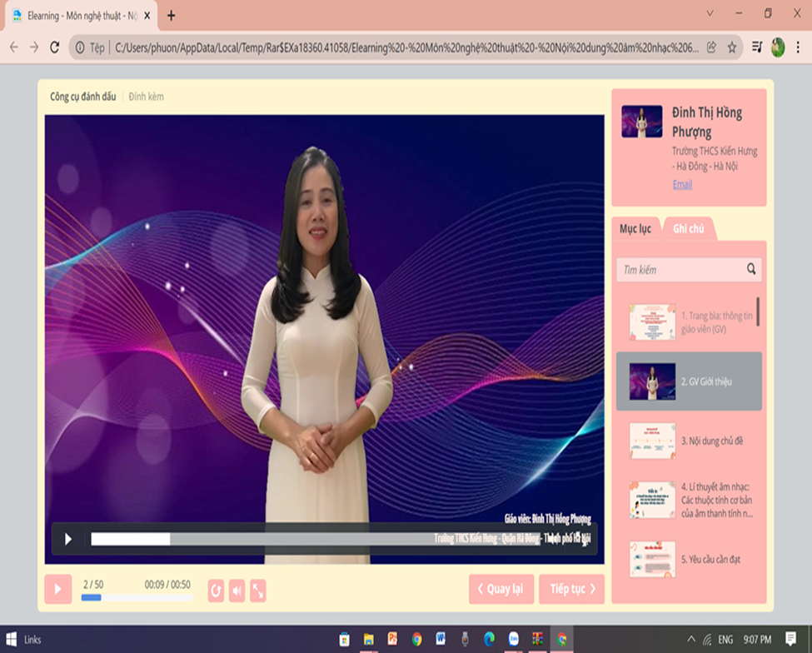This screenshot has height=653, width=812.
Task: Show hidden system tray icons
Action: point(690,639)
